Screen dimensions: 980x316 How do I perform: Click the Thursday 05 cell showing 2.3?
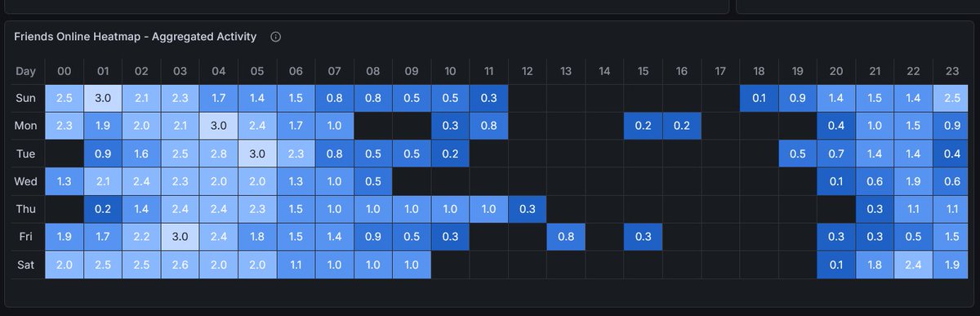(x=257, y=209)
